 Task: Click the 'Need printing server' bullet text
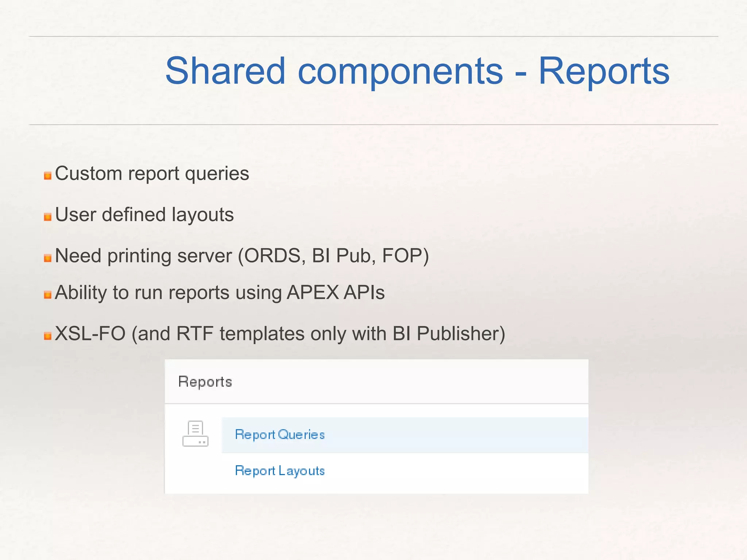[x=242, y=256]
